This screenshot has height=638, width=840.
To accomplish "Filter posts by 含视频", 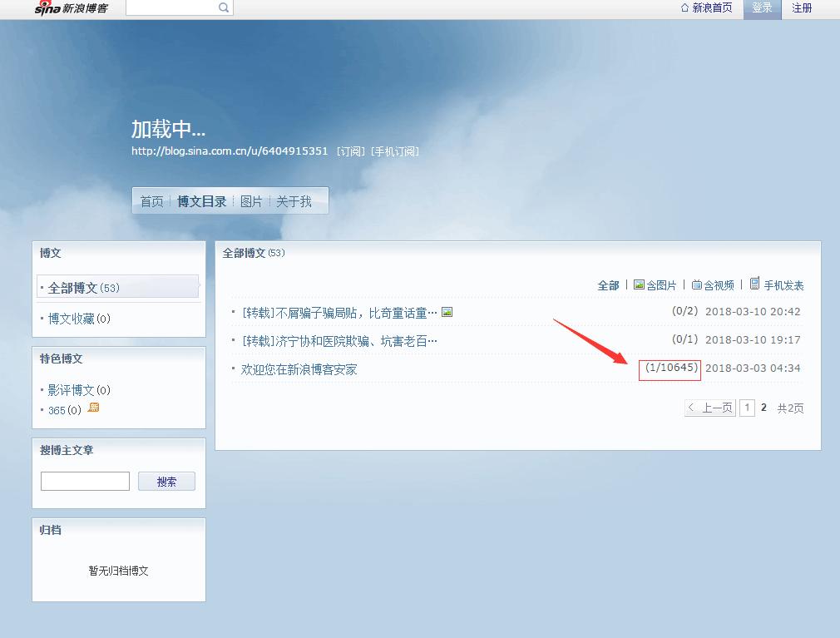I will point(713,285).
